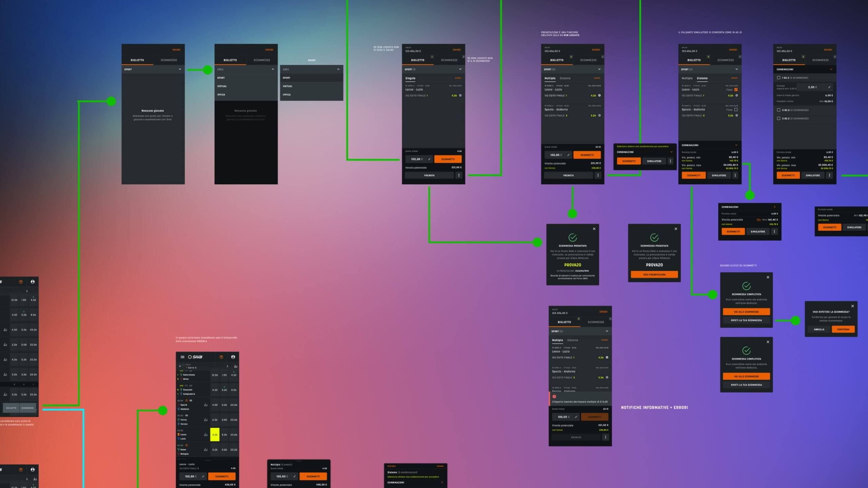The image size is (868, 488).
Task: Uncheck the Fissa checkbox for Lecce - Lazio
Action: tap(736, 90)
